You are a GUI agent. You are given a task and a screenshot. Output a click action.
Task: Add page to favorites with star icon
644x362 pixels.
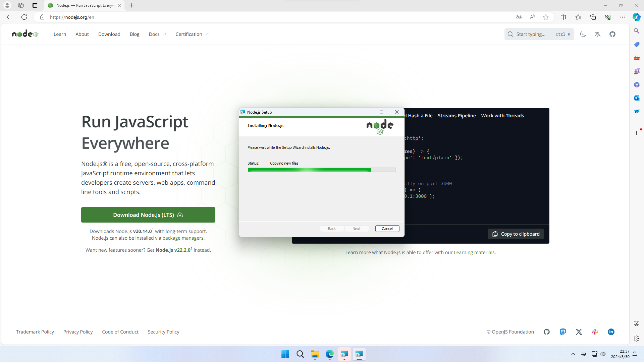point(546,17)
